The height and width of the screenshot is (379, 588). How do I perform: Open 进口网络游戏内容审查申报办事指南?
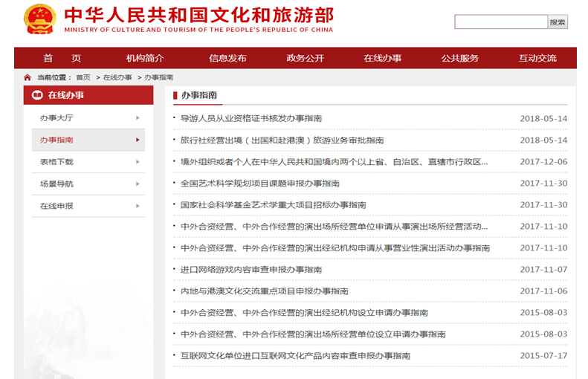tap(251, 270)
